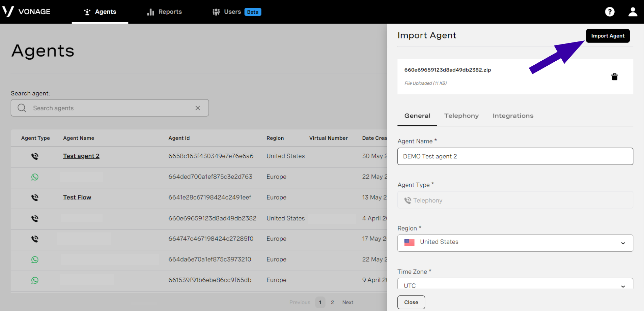
Task: Click the phone icon beside Test Flow
Action: click(x=35, y=198)
